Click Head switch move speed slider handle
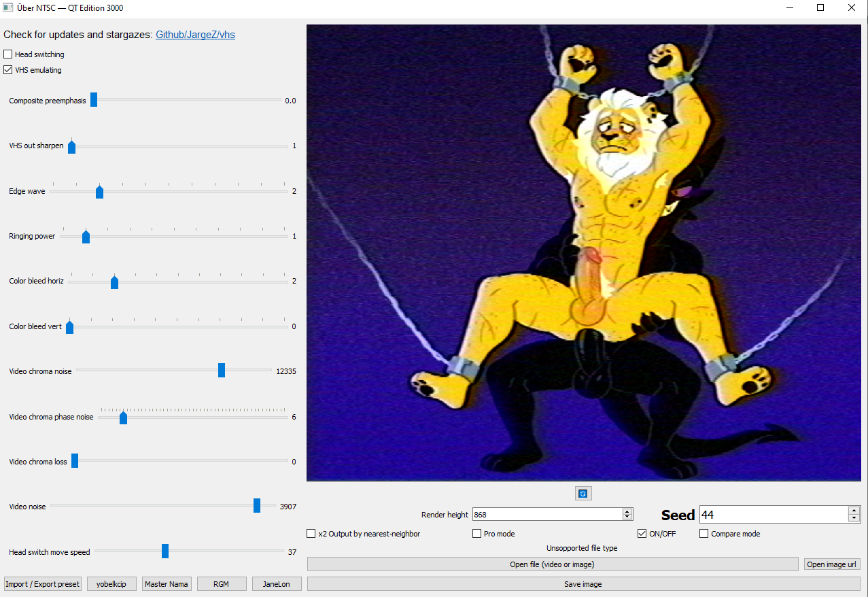Screen dimensions: 868x597 [x=165, y=551]
